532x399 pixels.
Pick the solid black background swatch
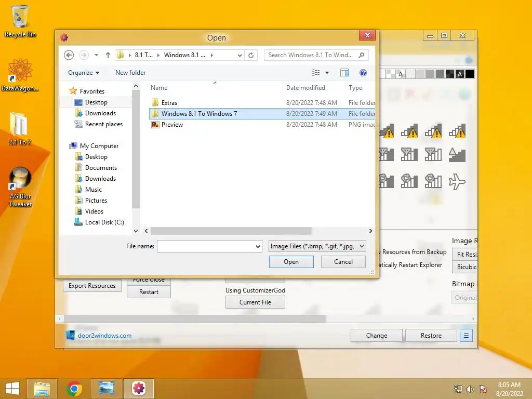pyautogui.click(x=470, y=74)
